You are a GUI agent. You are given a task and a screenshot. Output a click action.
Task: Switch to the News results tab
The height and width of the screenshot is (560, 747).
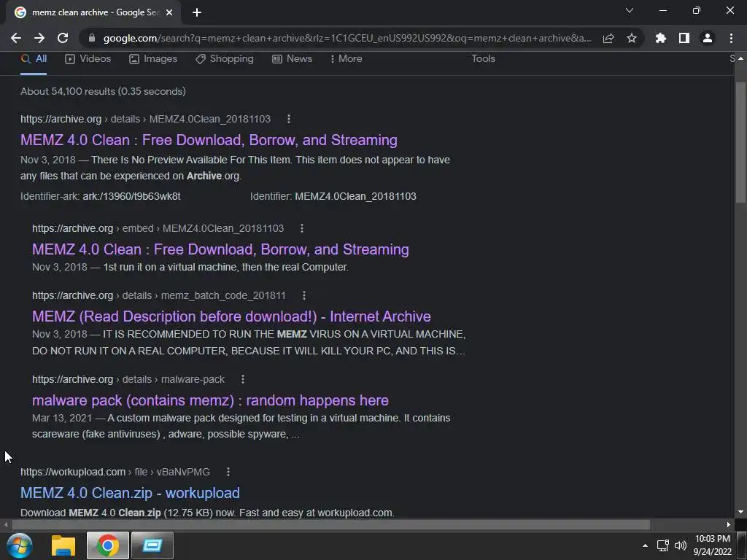(292, 58)
